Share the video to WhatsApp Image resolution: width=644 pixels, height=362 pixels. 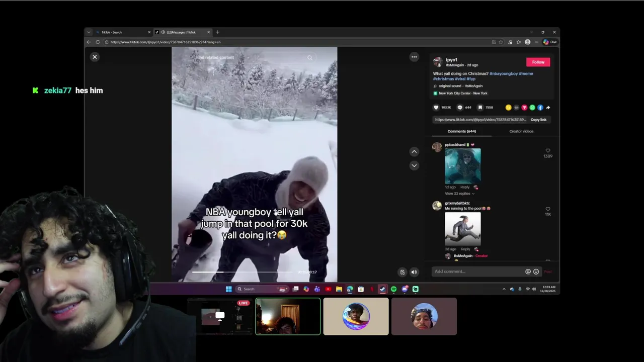click(532, 107)
